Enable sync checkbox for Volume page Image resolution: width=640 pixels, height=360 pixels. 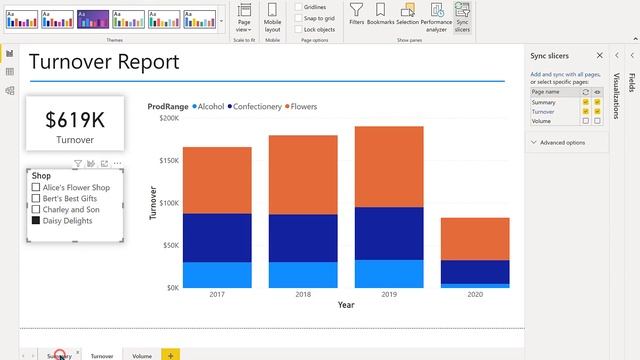click(586, 121)
